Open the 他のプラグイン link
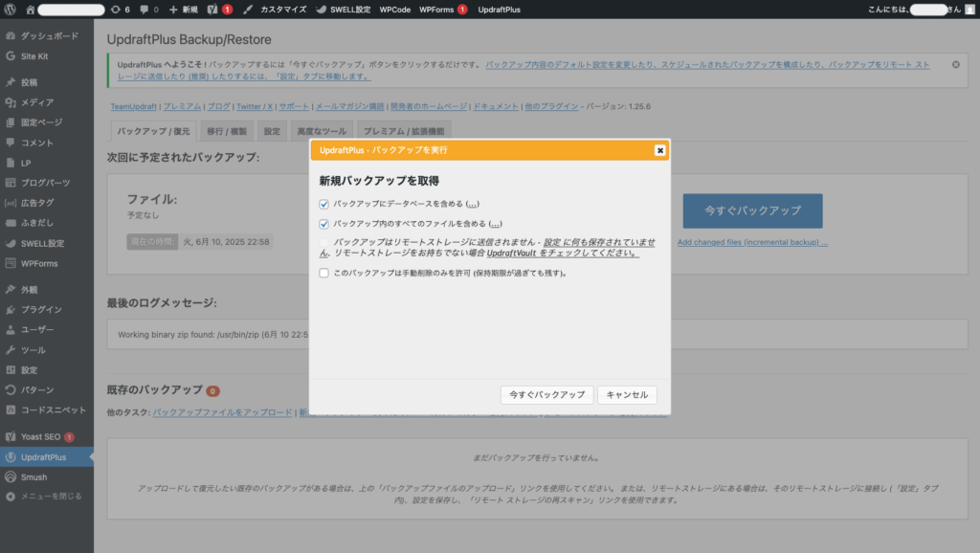Screen dimensions: 980x553 551,106
